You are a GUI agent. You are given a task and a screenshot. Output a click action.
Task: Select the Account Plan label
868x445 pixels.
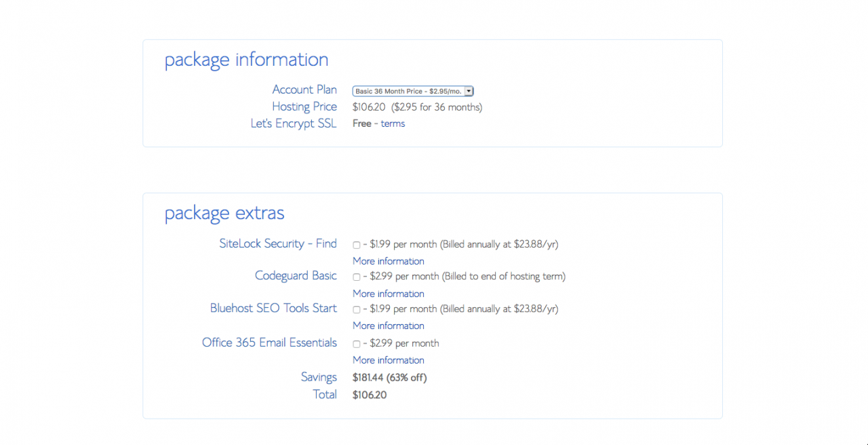point(304,90)
